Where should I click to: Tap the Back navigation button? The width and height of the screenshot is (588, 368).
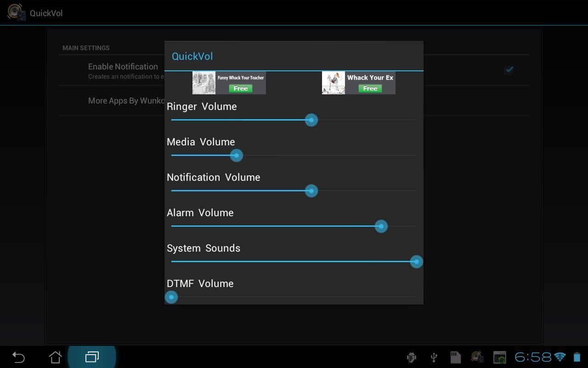18,357
